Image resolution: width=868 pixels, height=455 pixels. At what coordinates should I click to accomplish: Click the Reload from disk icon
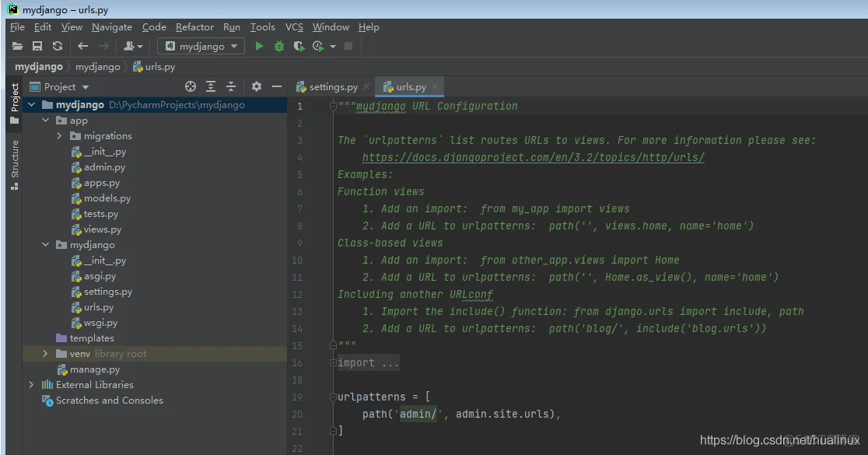pyautogui.click(x=58, y=47)
